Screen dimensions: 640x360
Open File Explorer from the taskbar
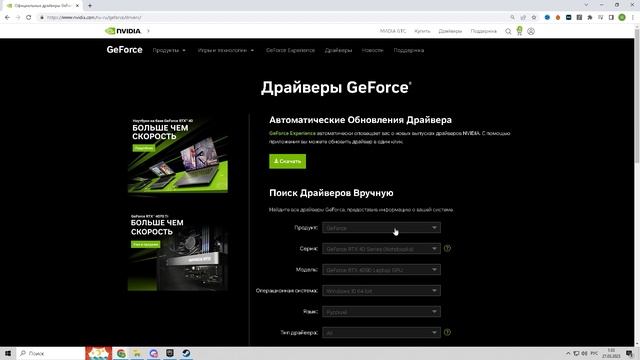[x=137, y=353]
